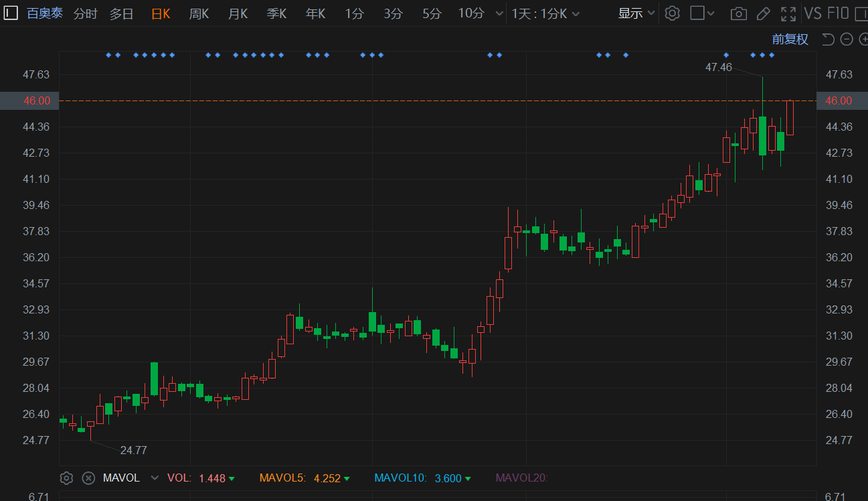Take a chart screenshot with camera icon
Screen dimensions: 868x501
pyautogui.click(x=738, y=13)
